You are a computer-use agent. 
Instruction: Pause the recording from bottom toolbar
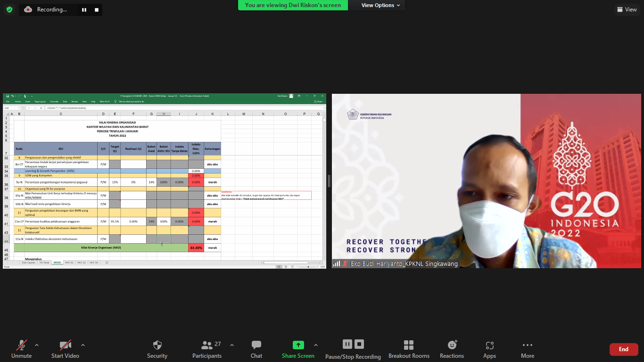pos(347,344)
